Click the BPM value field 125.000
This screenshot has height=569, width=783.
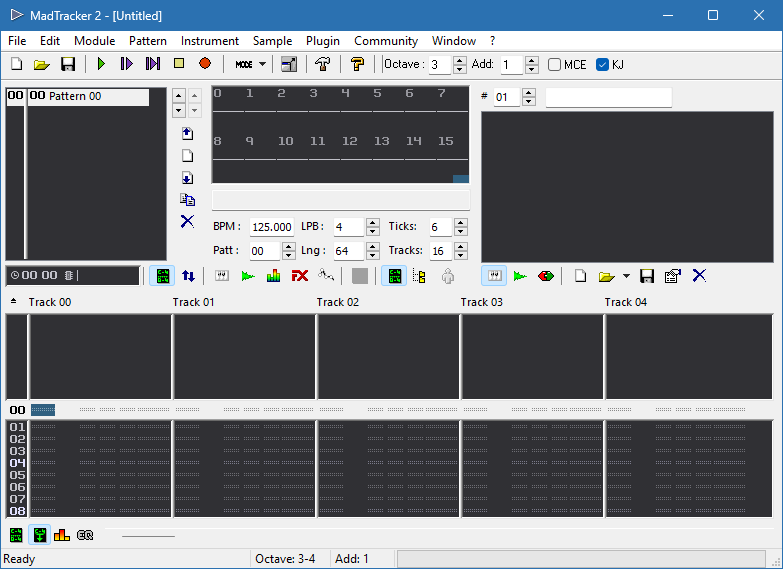pyautogui.click(x=272, y=227)
